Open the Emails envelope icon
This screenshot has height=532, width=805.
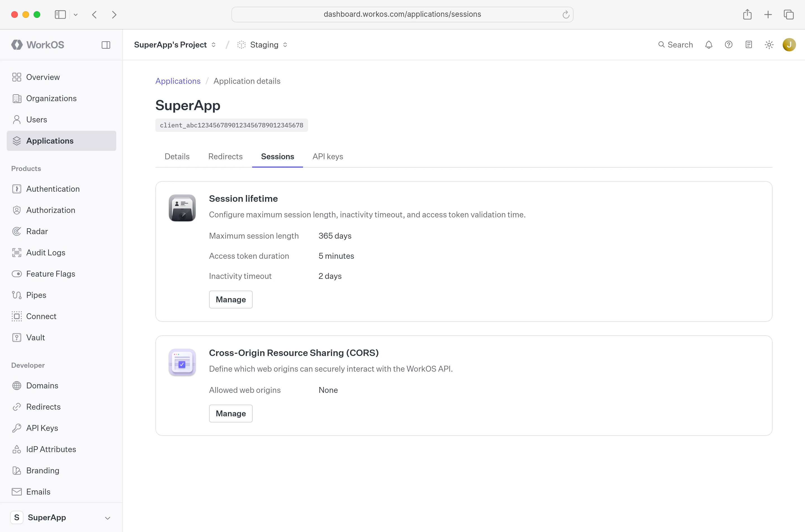(16, 492)
